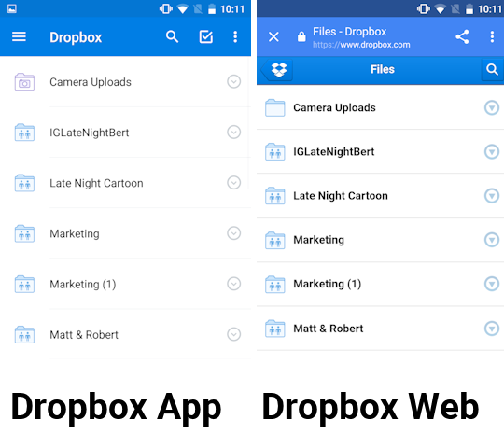The height and width of the screenshot is (448, 504).
Task: Expand options for Camera Uploads in app
Action: coord(233,81)
